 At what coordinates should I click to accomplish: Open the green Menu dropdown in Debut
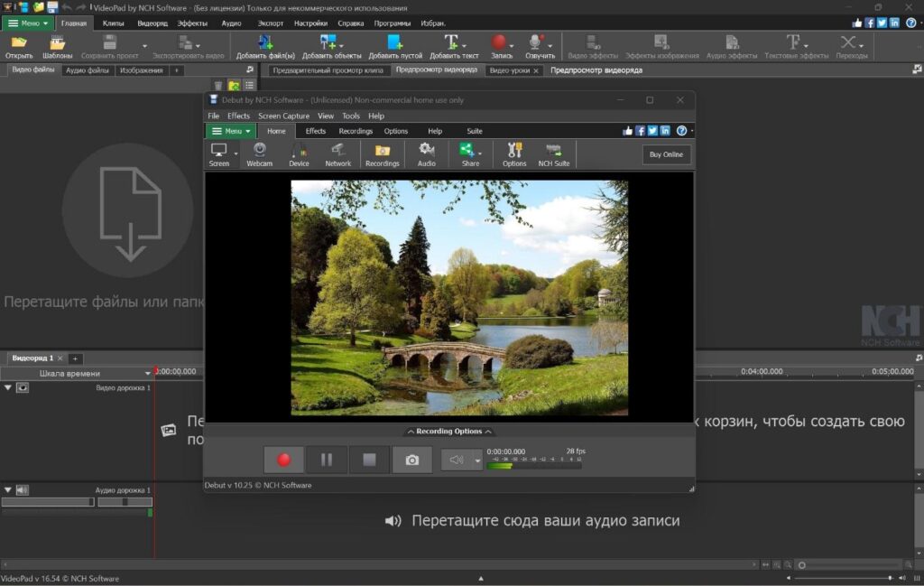(x=232, y=131)
